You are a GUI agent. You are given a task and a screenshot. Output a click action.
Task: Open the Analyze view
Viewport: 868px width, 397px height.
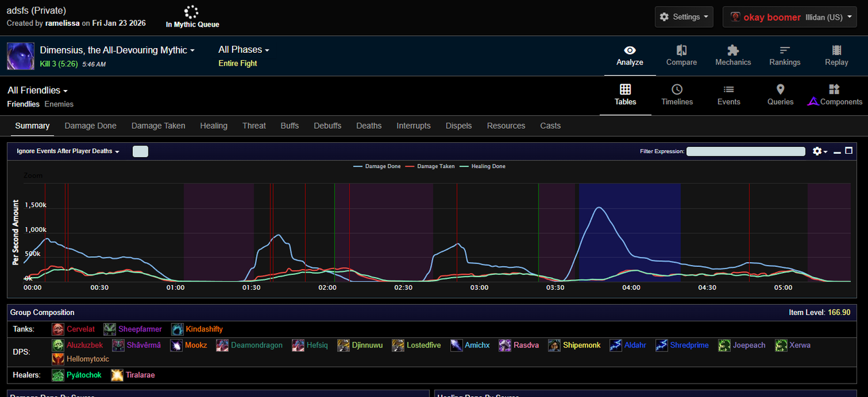629,56
